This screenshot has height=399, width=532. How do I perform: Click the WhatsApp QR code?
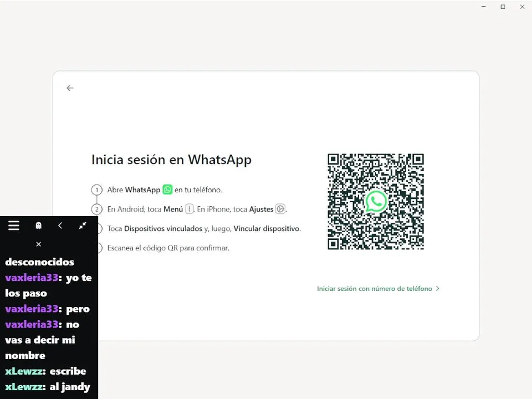pyautogui.click(x=376, y=202)
